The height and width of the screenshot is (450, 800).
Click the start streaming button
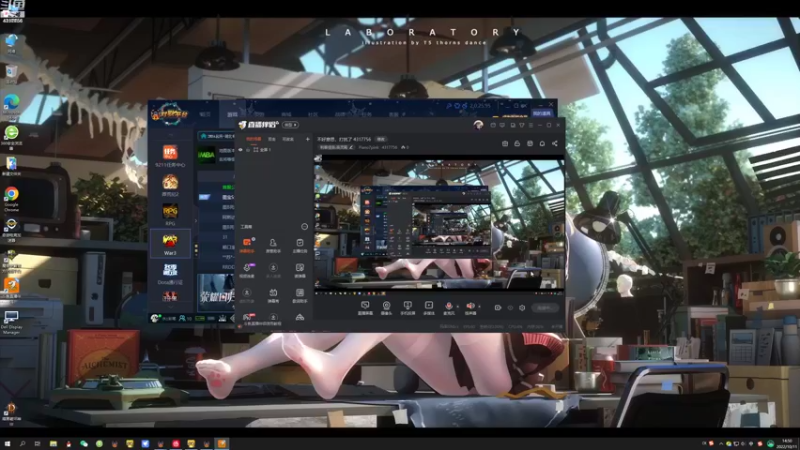click(x=544, y=308)
